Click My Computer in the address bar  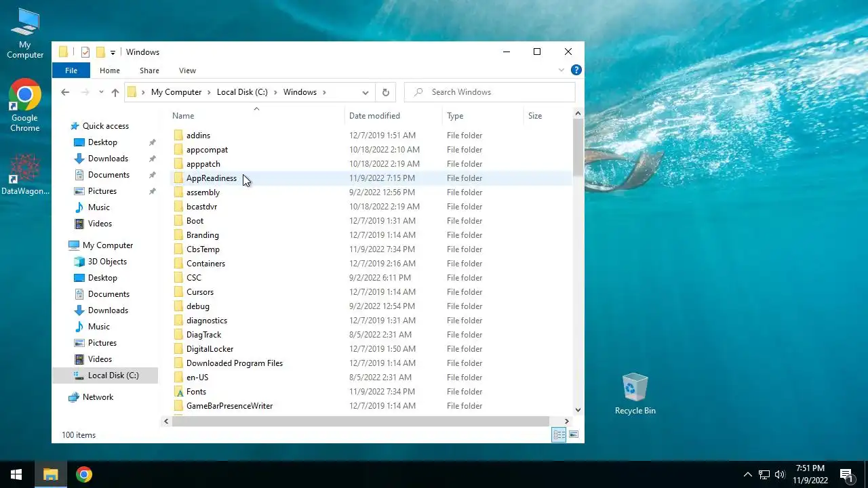(176, 92)
